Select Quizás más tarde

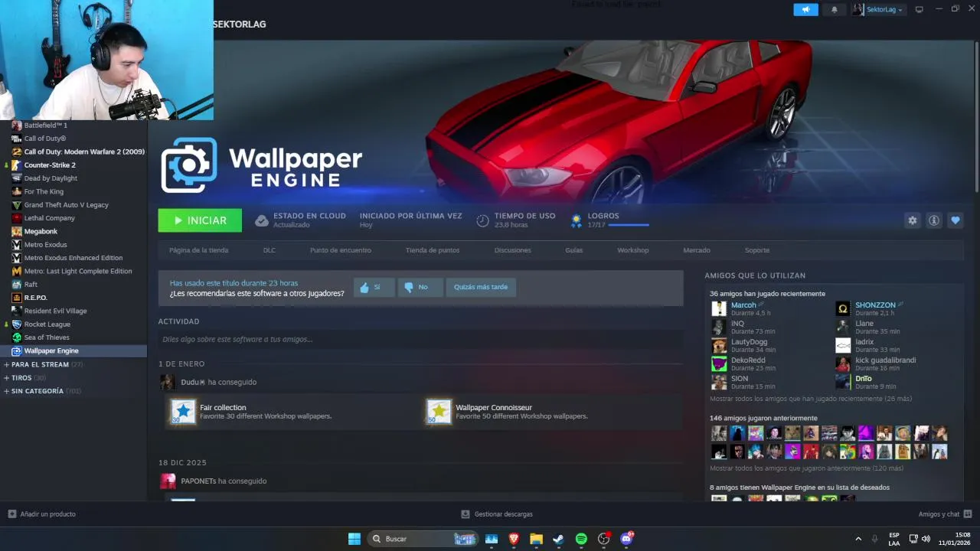pyautogui.click(x=481, y=287)
